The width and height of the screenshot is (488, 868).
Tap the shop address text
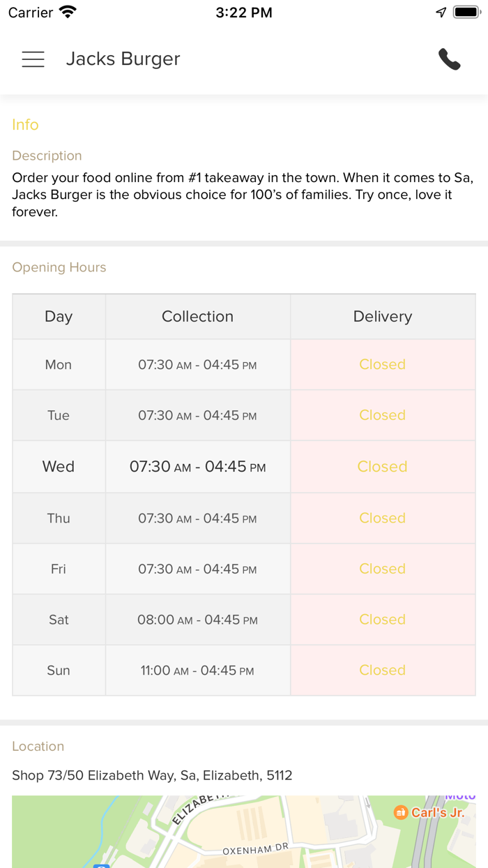[152, 775]
